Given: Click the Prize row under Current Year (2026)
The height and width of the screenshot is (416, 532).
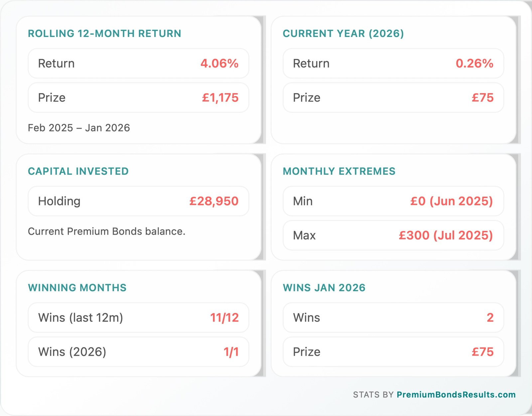Looking at the screenshot, I should [x=393, y=98].
